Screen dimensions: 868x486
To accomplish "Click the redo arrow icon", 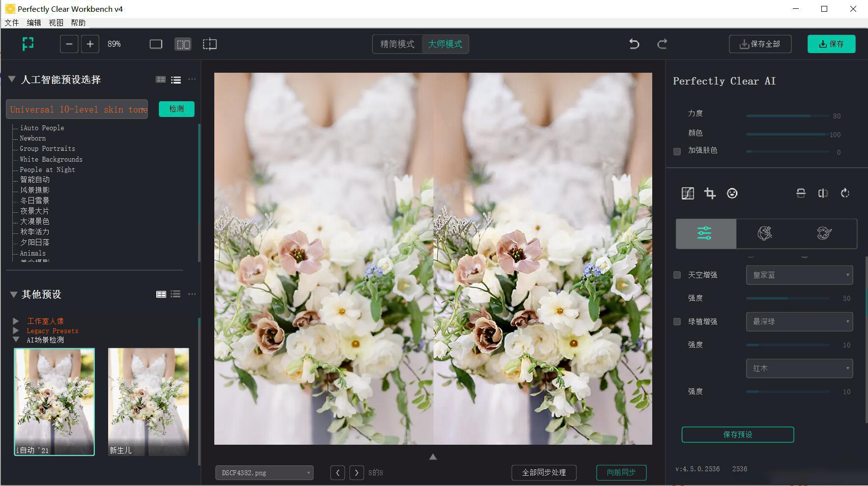I will (x=662, y=44).
